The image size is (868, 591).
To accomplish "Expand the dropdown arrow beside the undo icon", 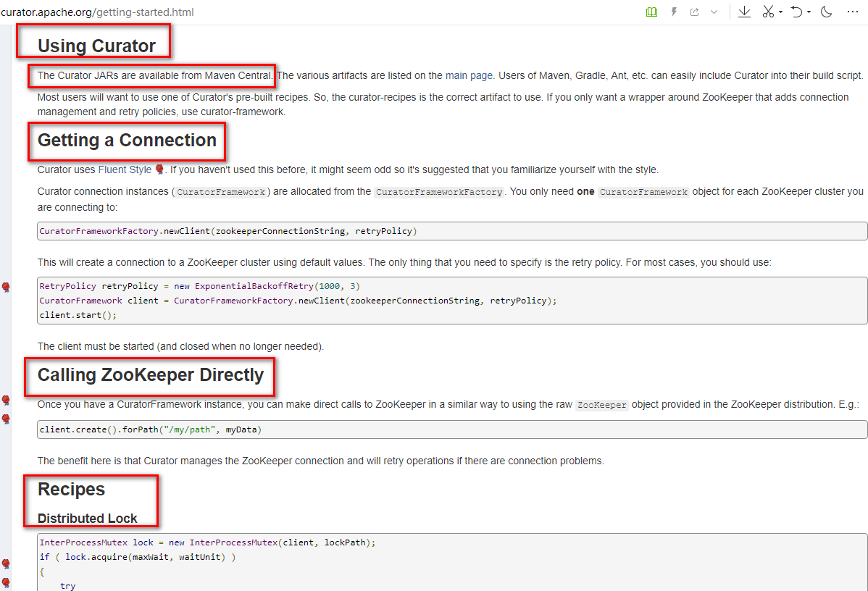I will [809, 12].
